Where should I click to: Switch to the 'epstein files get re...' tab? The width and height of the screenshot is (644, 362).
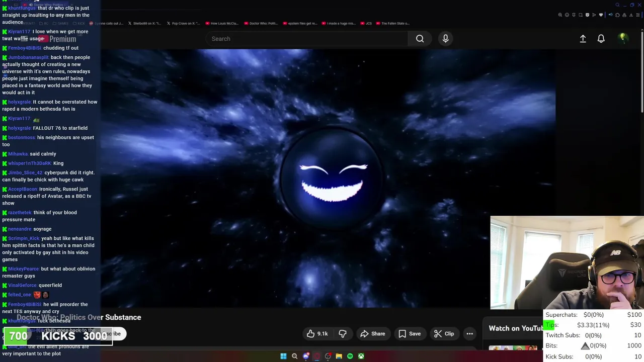(x=299, y=23)
